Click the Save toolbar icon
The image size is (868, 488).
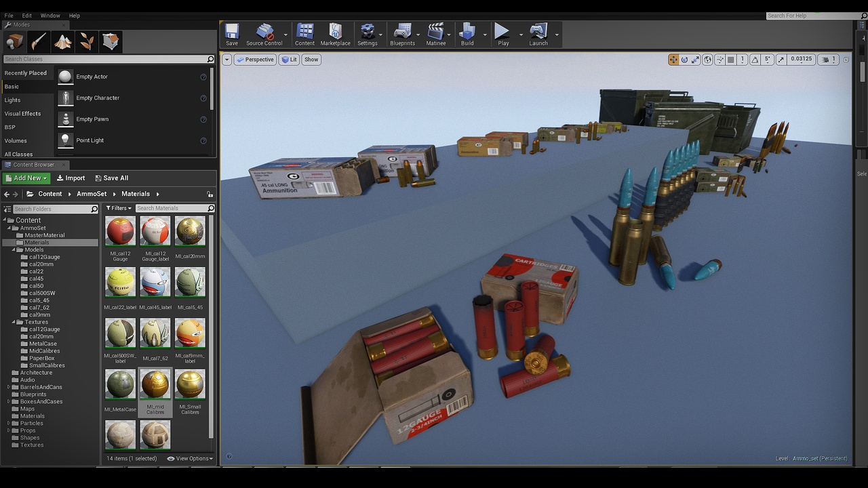pos(232,35)
